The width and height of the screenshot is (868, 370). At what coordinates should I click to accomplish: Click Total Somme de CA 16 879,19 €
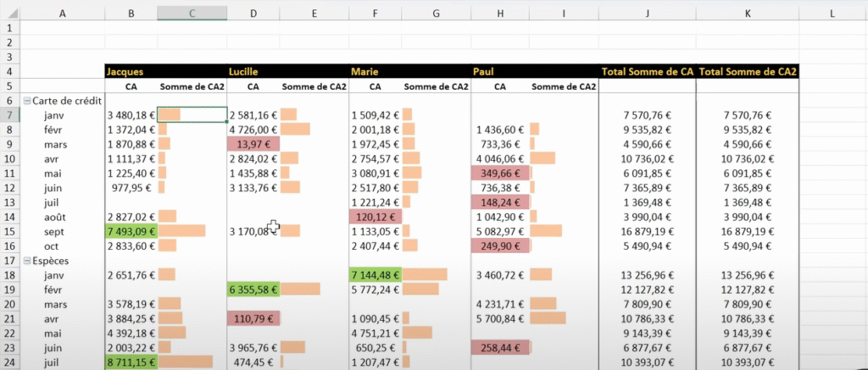point(647,231)
